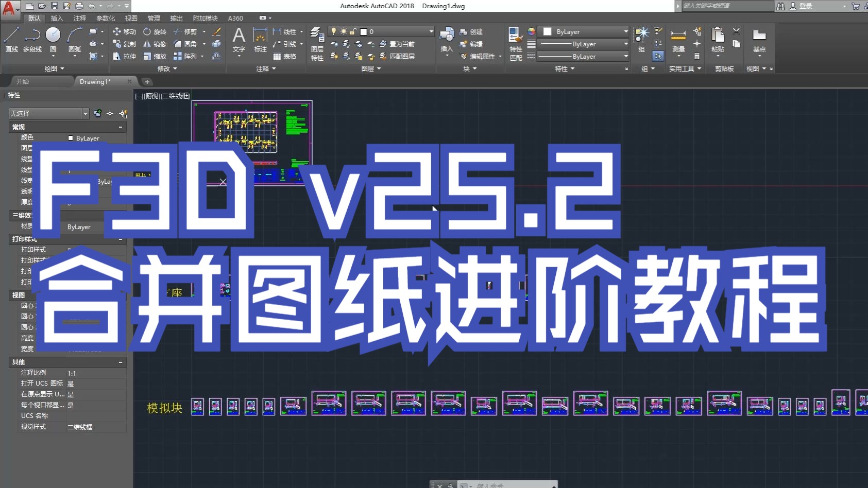868x488 pixels.
Task: Choose the Circle (圆) tool
Action: pos(53,39)
